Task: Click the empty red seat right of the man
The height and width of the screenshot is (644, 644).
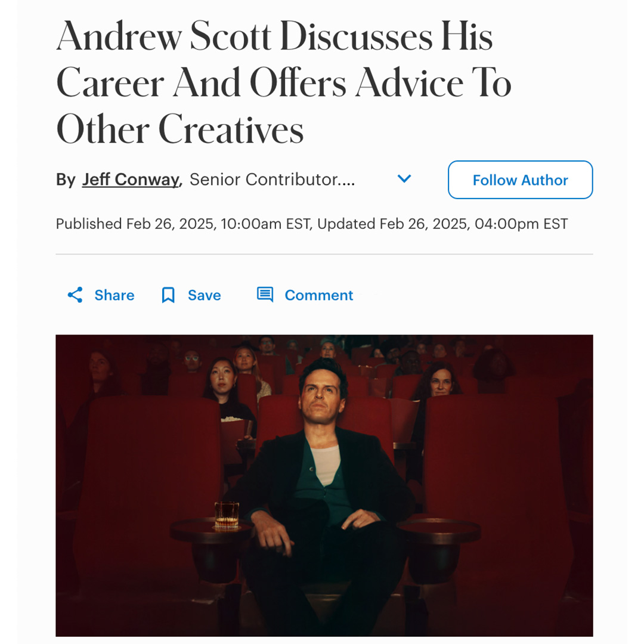Action: (x=493, y=493)
